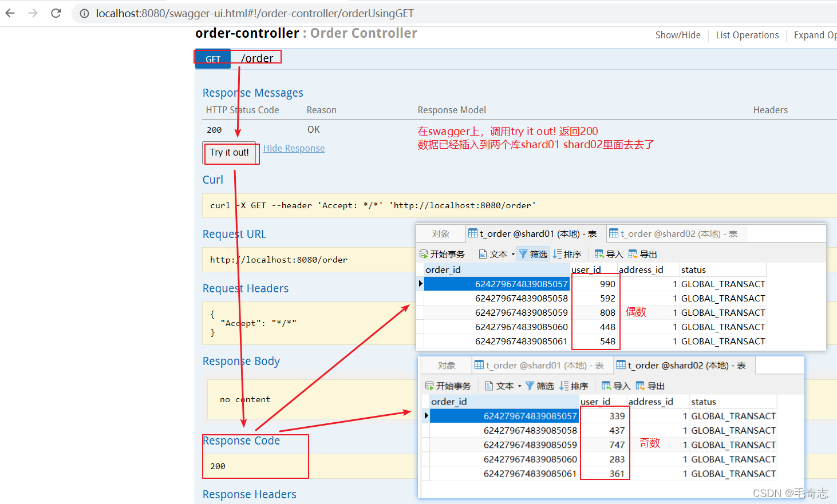The width and height of the screenshot is (837, 504).
Task: Select the curl command text
Action: (x=373, y=205)
